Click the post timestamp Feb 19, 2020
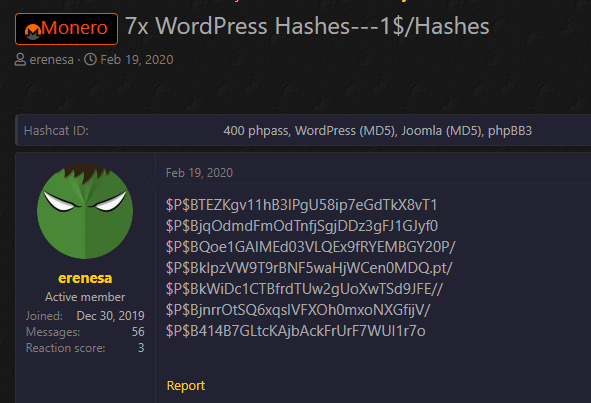 point(199,173)
